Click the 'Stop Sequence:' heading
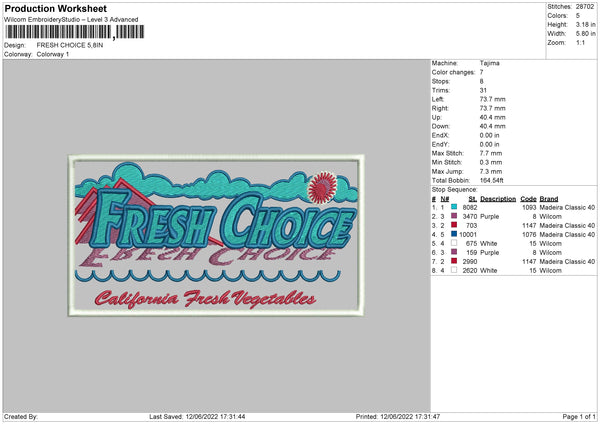 click(455, 189)
